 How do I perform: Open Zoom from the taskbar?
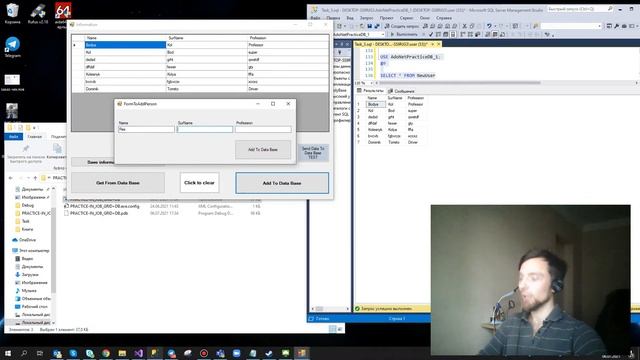tap(236, 353)
